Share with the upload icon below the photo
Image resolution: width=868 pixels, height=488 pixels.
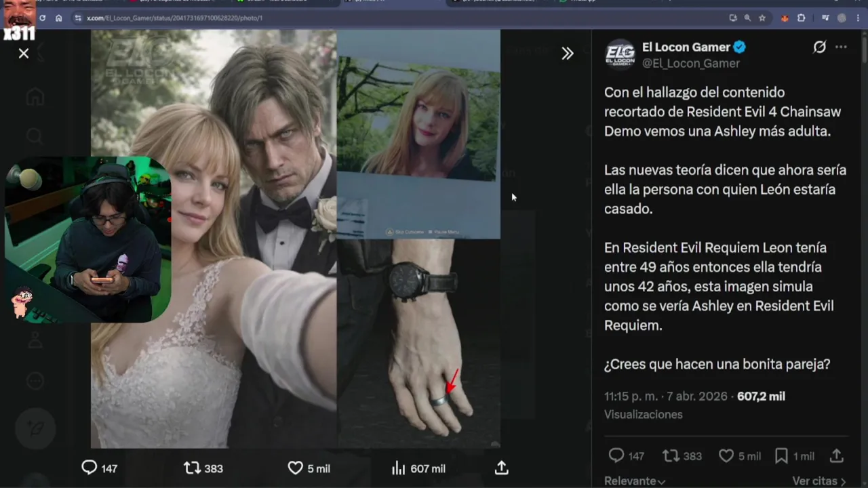501,468
